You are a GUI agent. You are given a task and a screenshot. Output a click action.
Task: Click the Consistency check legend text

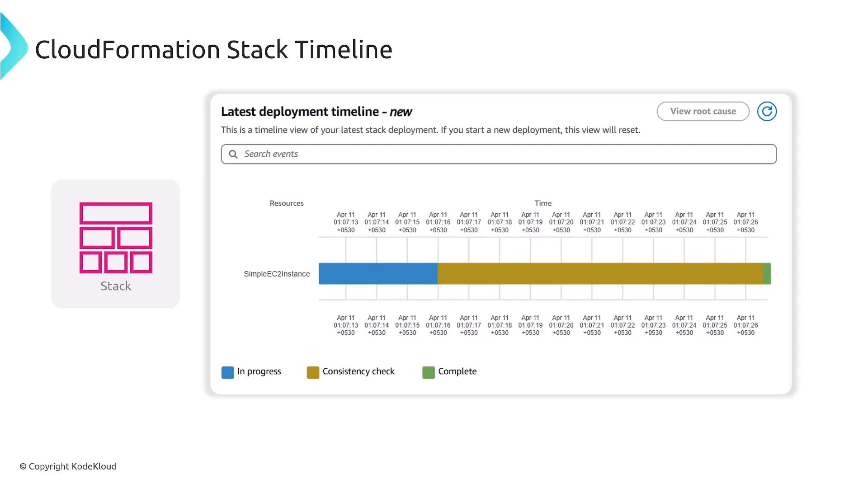[359, 371]
